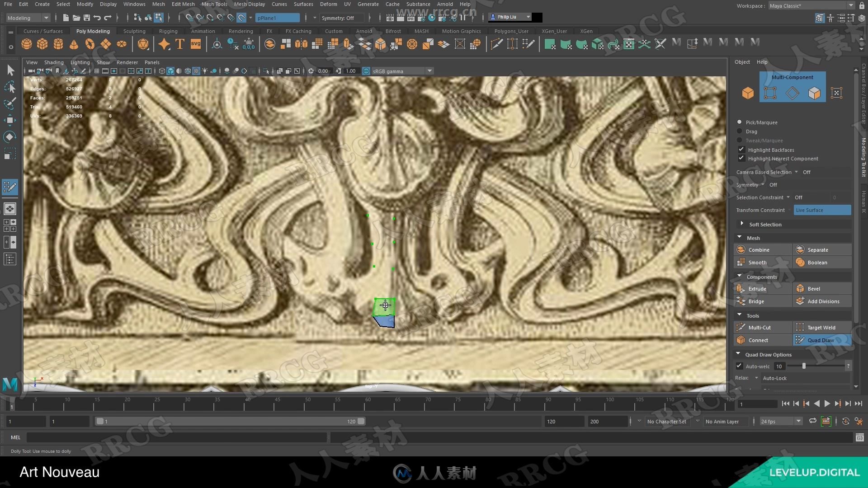Click the Combine button

click(763, 249)
